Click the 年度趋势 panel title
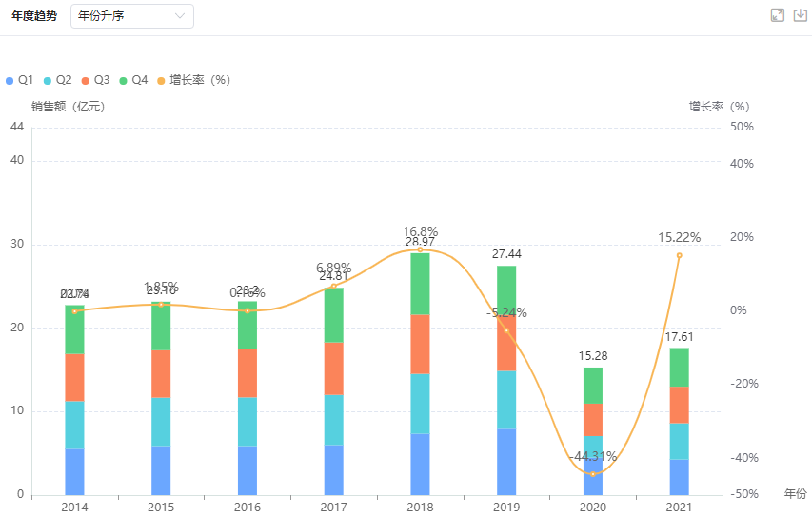Screen dimensions: 812x518 [34, 16]
